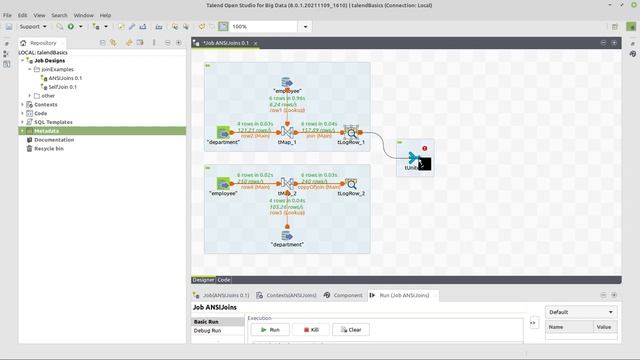Click the filter icon in Repository header

pyautogui.click(x=113, y=42)
